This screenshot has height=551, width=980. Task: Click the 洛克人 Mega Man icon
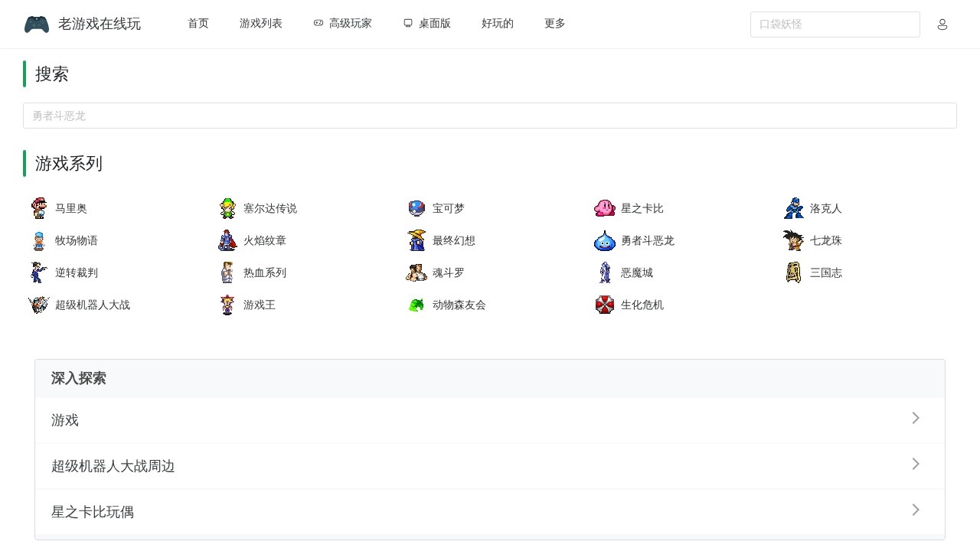(793, 207)
